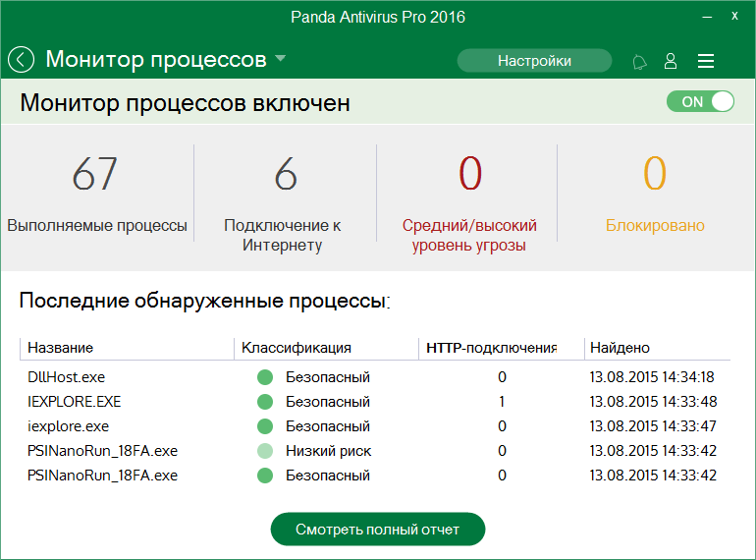756x560 pixels.
Task: Click green status dot for IEXPLORE.EXE
Action: point(265,402)
